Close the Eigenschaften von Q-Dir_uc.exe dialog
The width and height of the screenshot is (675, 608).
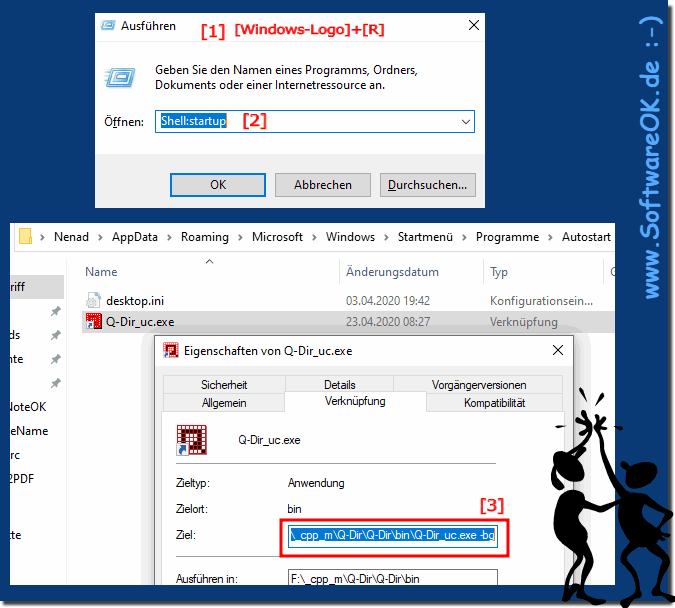(x=557, y=350)
